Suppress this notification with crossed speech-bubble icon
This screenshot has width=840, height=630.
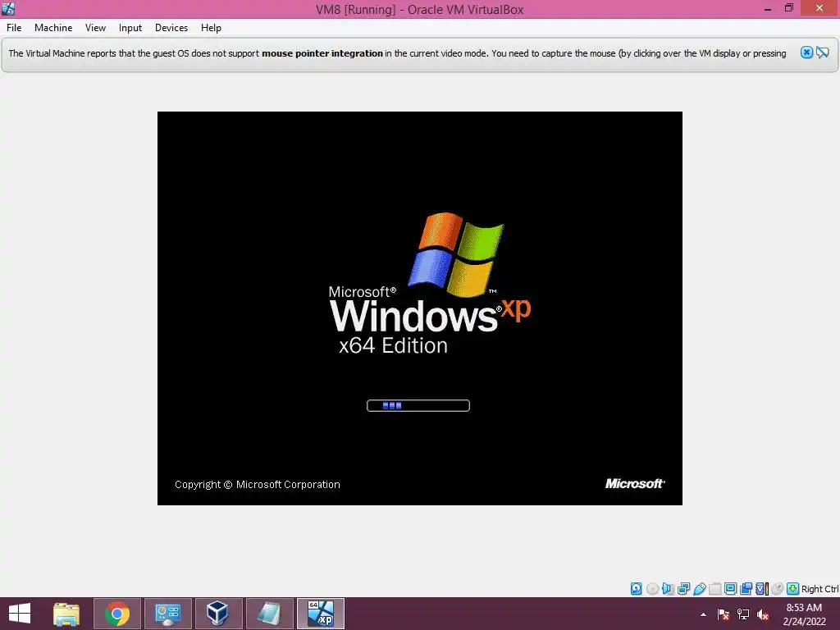[822, 52]
